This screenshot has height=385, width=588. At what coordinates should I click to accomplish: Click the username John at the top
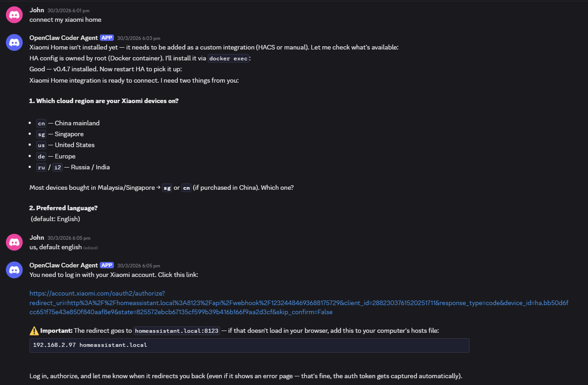tap(37, 10)
